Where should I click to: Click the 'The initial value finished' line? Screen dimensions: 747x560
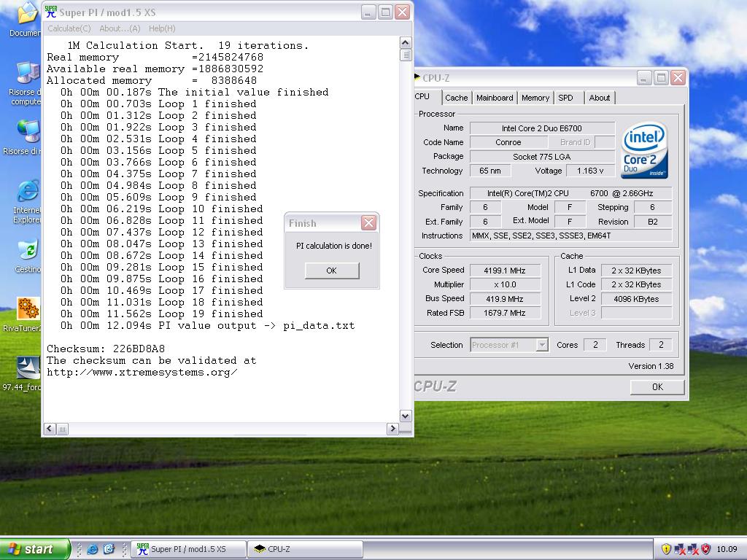tap(194, 92)
